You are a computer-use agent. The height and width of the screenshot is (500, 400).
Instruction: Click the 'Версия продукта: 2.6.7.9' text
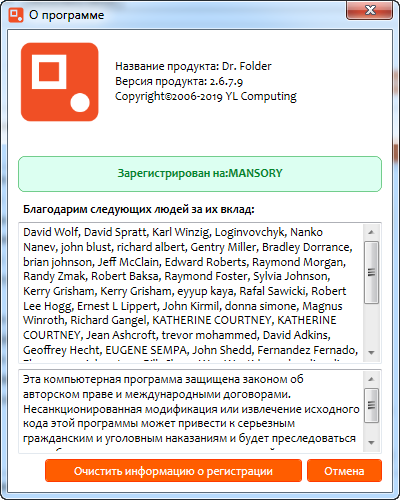pyautogui.click(x=179, y=81)
